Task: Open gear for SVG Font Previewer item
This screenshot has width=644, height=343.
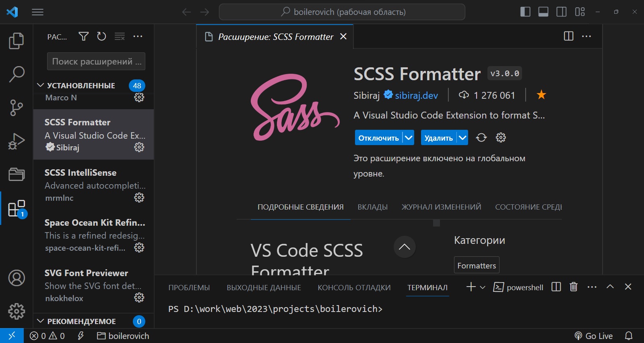Action: [139, 297]
